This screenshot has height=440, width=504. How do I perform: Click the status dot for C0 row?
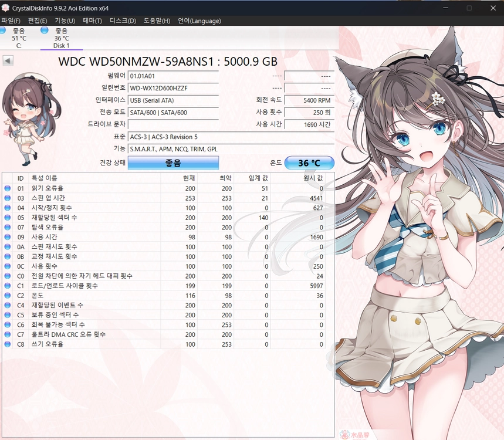(8, 276)
